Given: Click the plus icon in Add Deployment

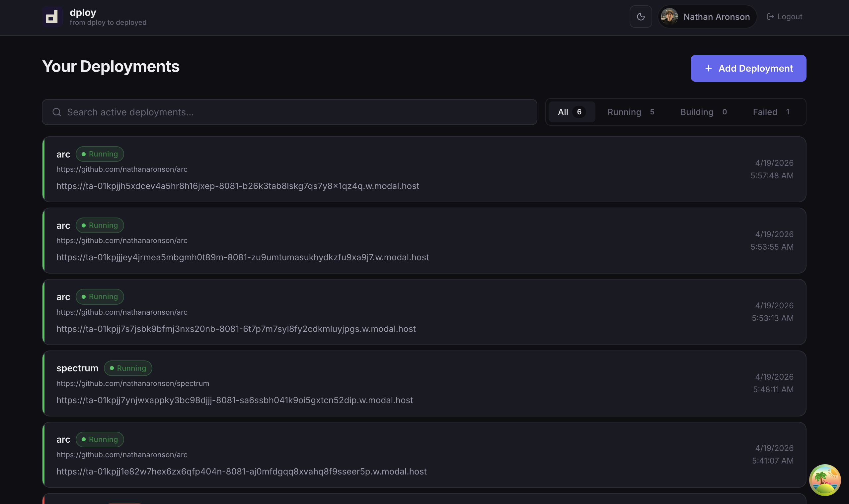Looking at the screenshot, I should tap(708, 69).
